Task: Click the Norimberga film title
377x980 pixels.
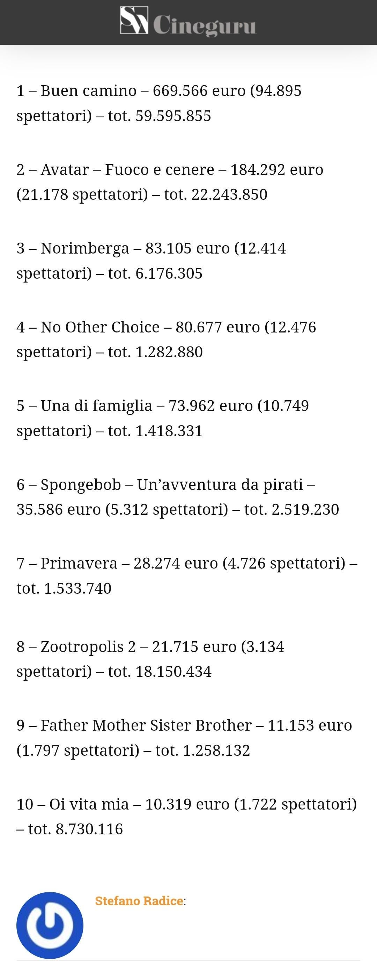Action: click(85, 248)
